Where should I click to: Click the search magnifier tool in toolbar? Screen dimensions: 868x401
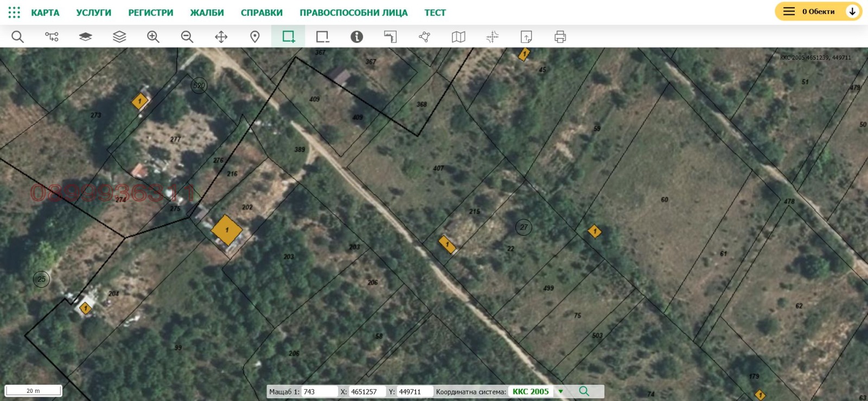point(18,37)
